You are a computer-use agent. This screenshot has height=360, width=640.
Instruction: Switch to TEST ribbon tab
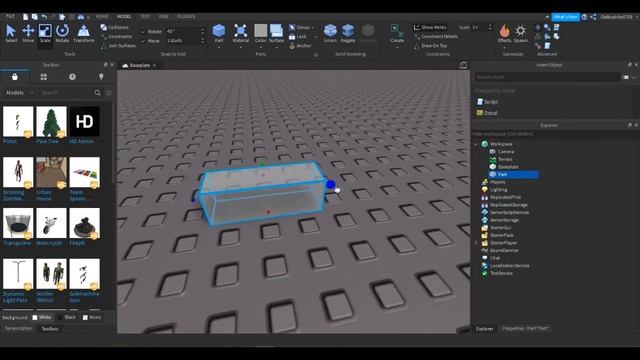coord(145,17)
